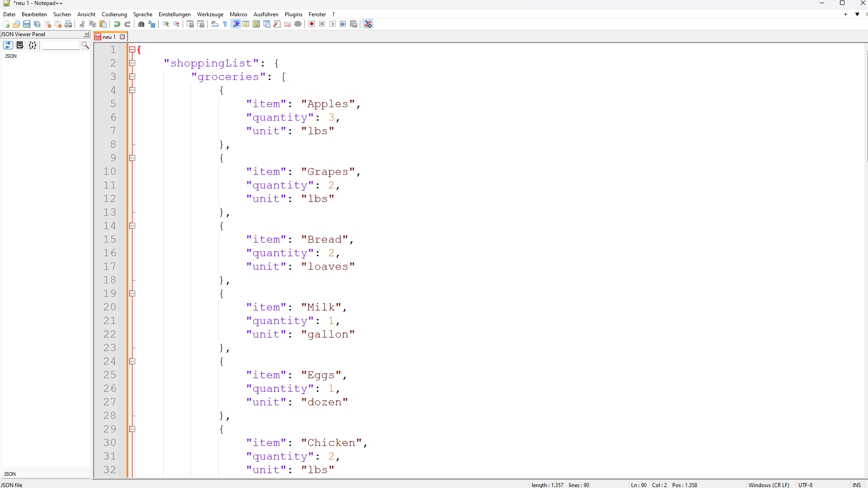
Task: Refresh the JSON tree in JSON Viewer panel
Action: point(8,45)
